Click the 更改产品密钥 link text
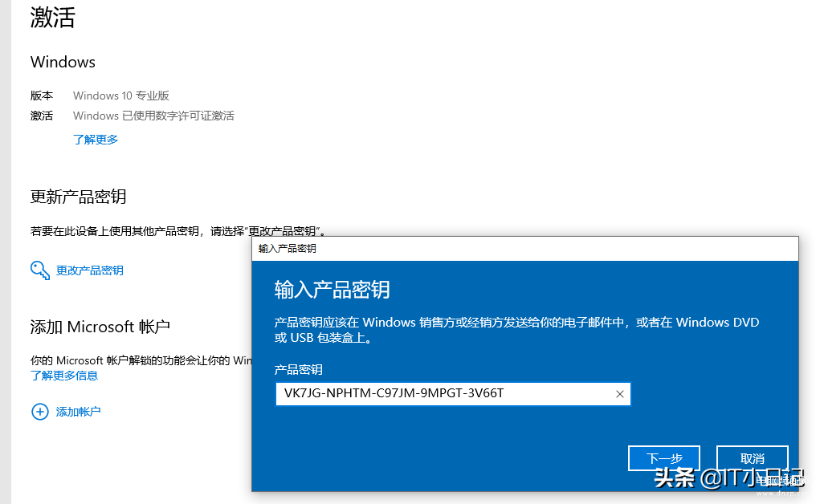This screenshot has width=820, height=504. [89, 270]
